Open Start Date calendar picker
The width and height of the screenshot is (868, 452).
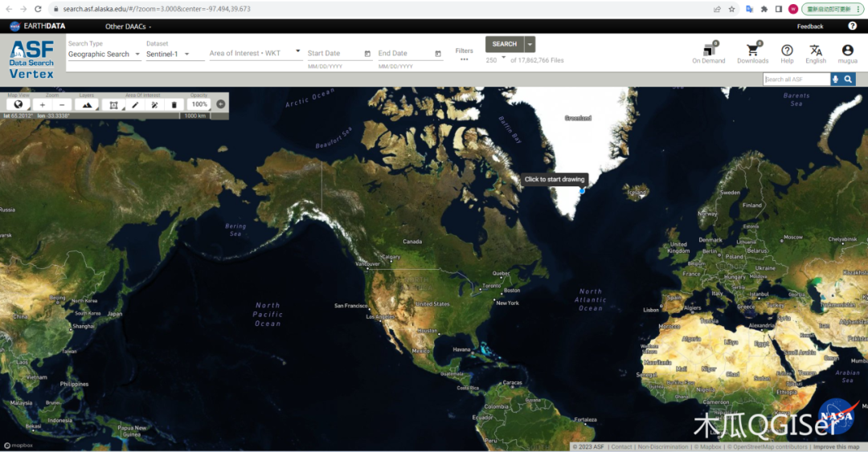tap(367, 54)
